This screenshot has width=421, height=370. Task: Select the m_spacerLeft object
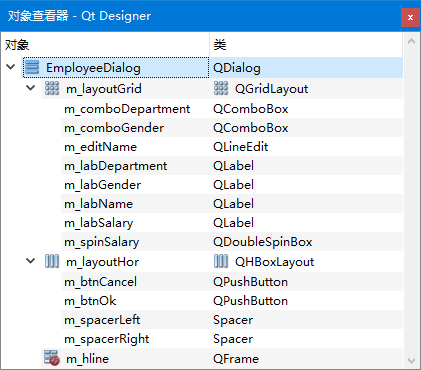click(x=102, y=320)
